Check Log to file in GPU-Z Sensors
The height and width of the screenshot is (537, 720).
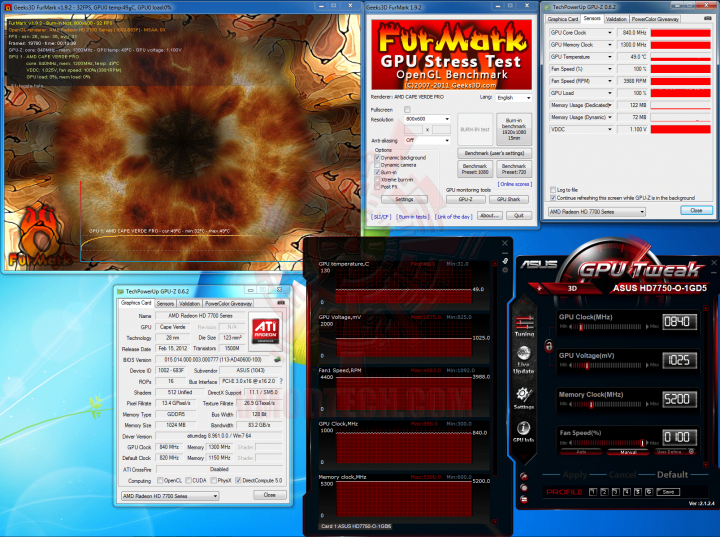(x=553, y=189)
